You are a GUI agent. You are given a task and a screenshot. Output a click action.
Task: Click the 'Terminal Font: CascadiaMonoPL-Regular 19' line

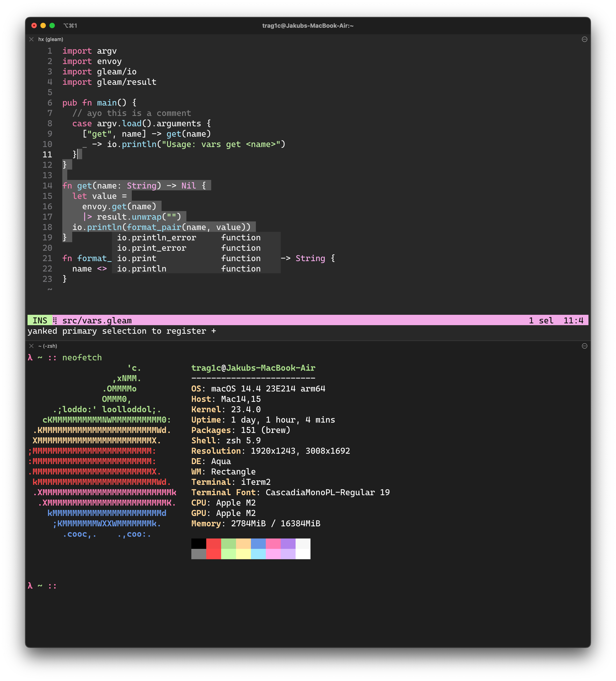point(290,492)
